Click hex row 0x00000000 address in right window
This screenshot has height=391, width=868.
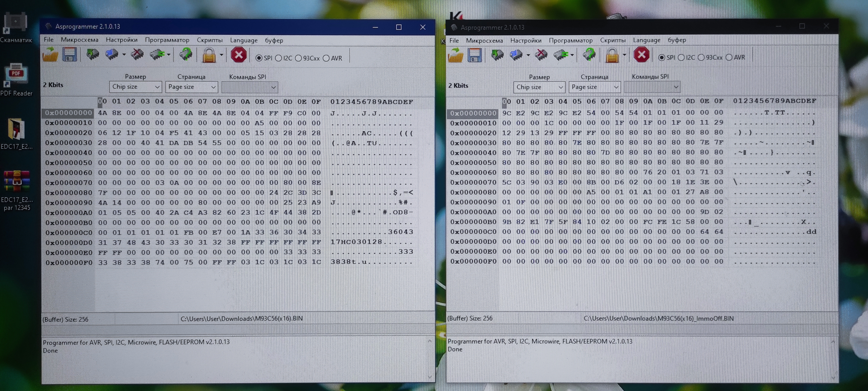coord(473,113)
